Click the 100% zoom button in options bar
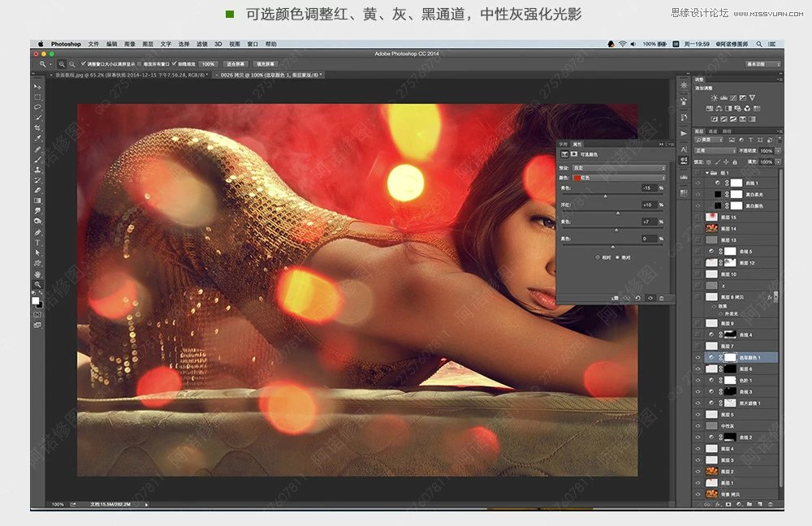The width and height of the screenshot is (812, 526). pyautogui.click(x=208, y=63)
